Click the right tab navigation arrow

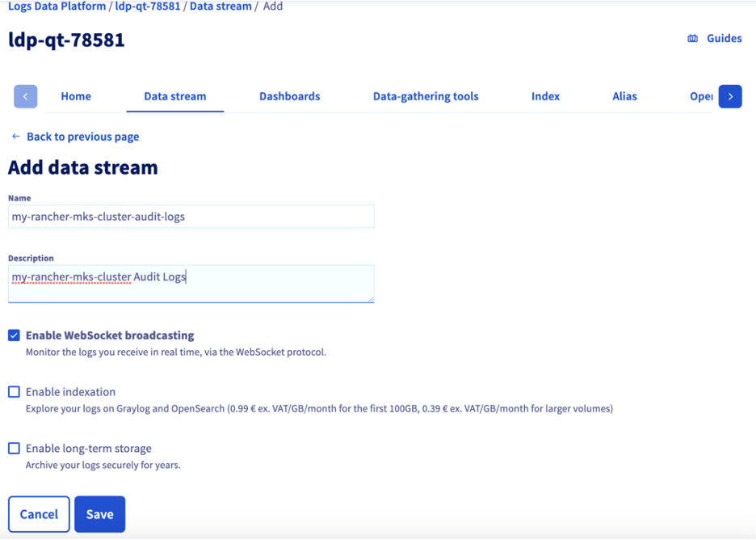coord(729,95)
